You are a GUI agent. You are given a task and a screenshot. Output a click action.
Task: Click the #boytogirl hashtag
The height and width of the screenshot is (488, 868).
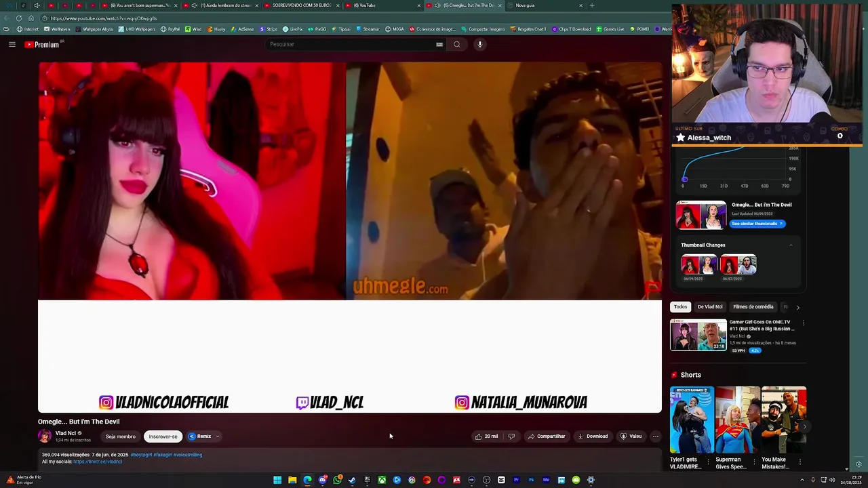click(141, 455)
